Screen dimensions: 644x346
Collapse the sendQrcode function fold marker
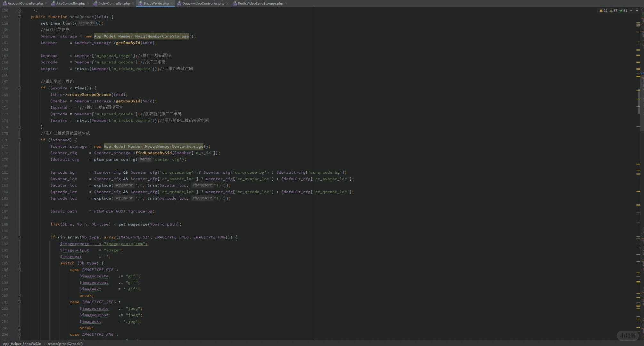pyautogui.click(x=19, y=17)
